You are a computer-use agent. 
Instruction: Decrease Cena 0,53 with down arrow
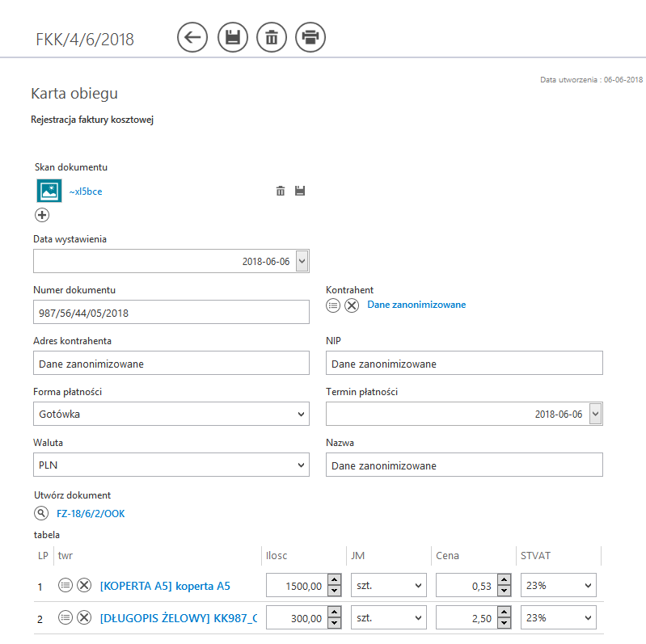[505, 591]
